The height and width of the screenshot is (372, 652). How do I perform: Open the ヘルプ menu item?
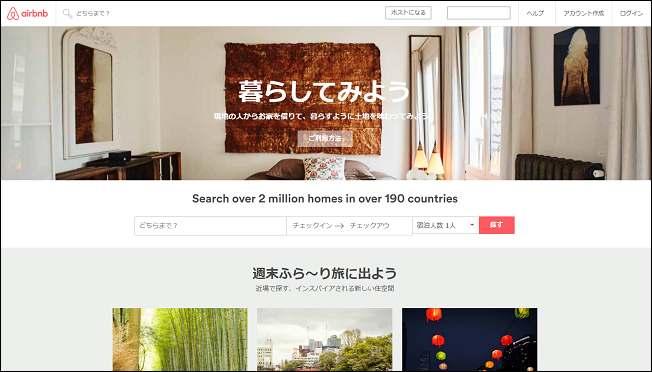[x=535, y=13]
